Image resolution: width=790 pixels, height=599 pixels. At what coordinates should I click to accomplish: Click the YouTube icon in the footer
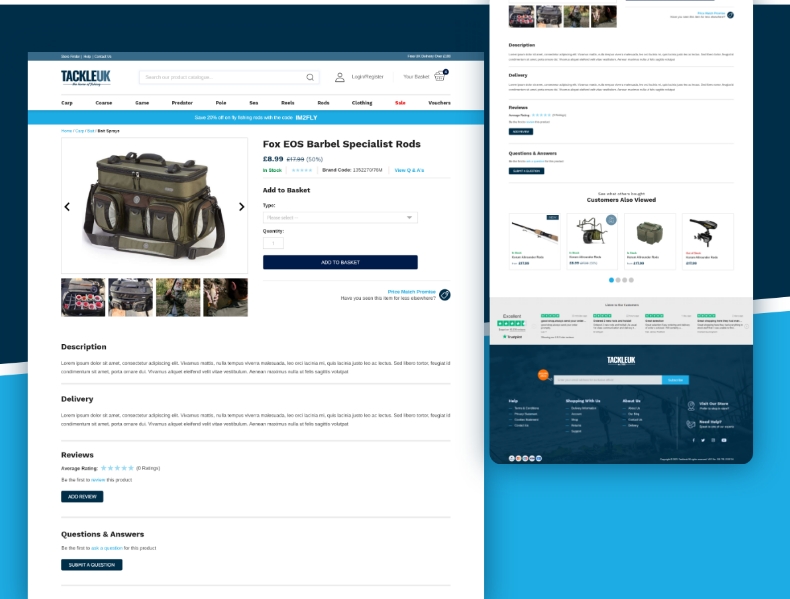723,440
